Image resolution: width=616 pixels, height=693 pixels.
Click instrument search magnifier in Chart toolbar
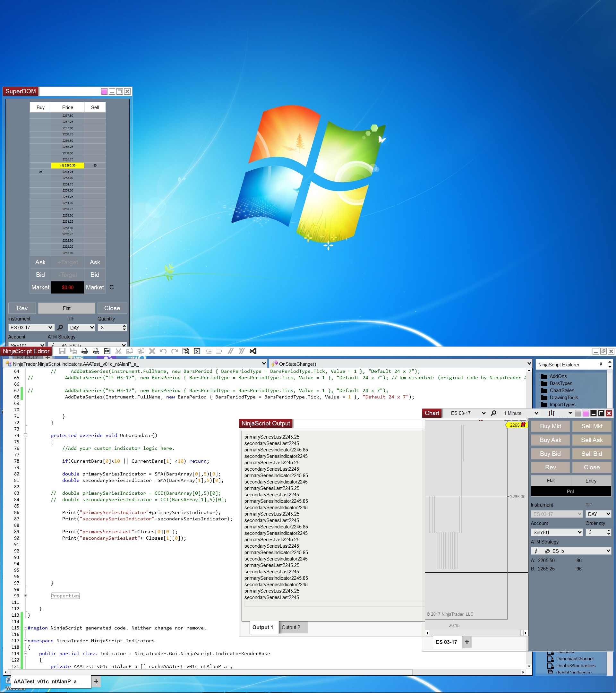click(494, 413)
